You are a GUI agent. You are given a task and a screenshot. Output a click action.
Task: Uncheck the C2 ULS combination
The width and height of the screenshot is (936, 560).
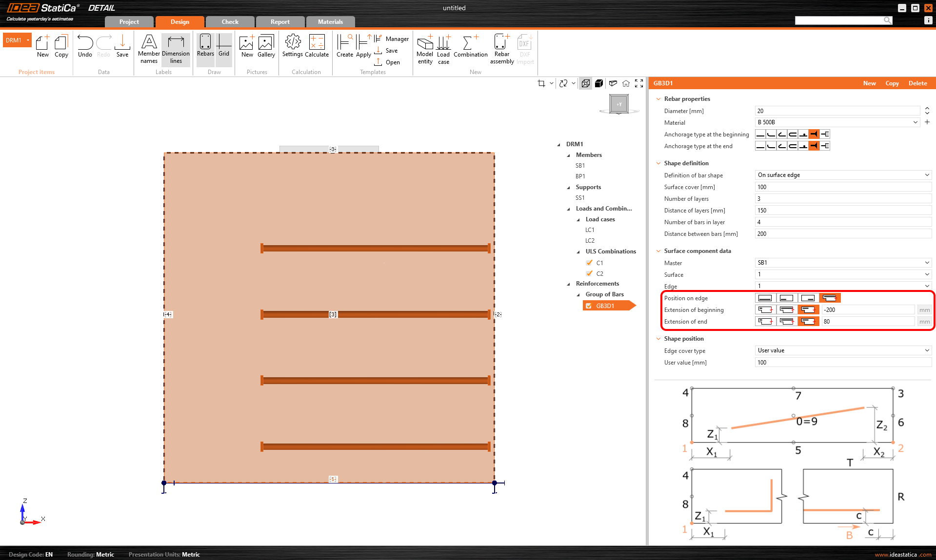589,273
